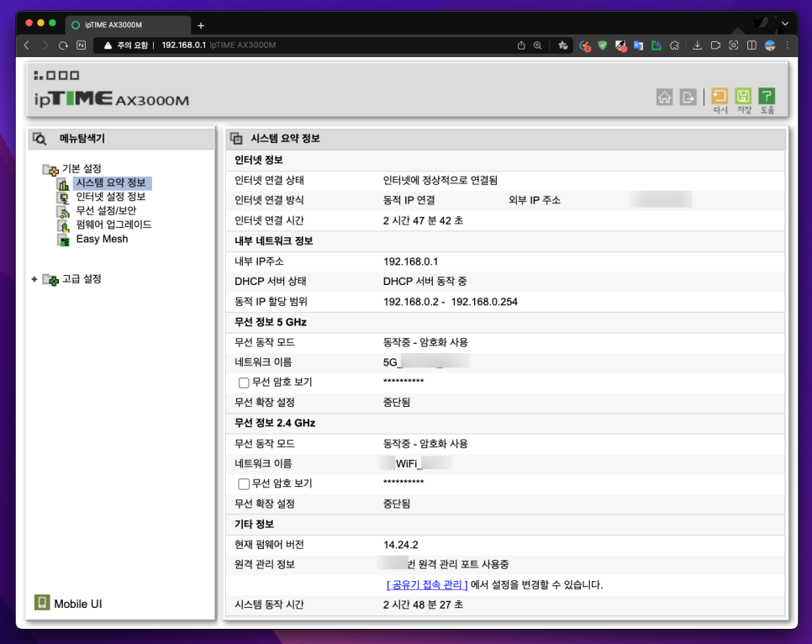This screenshot has width=812, height=644.
Task: Click the 저장 save icon
Action: (x=743, y=101)
